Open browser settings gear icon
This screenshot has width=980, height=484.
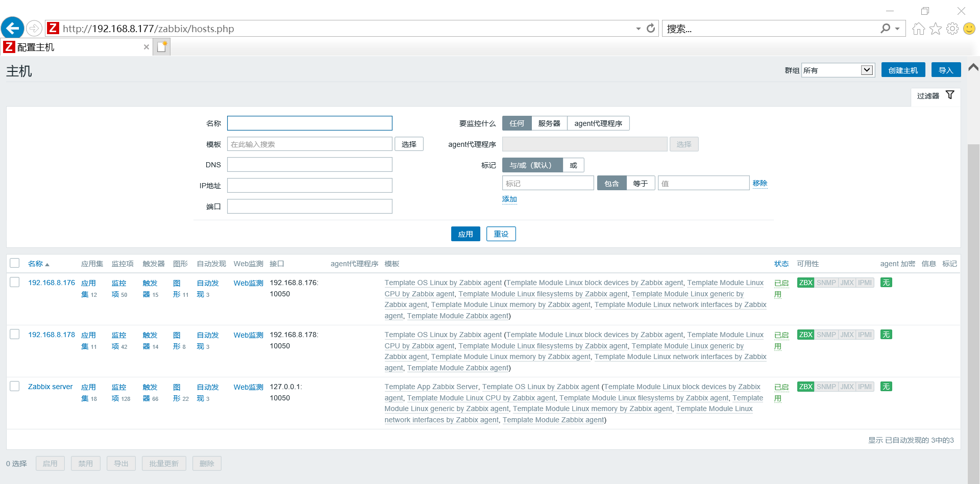pos(952,29)
